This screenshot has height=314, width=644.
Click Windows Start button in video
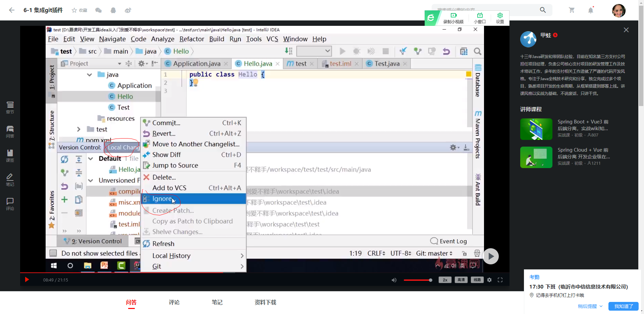54,266
